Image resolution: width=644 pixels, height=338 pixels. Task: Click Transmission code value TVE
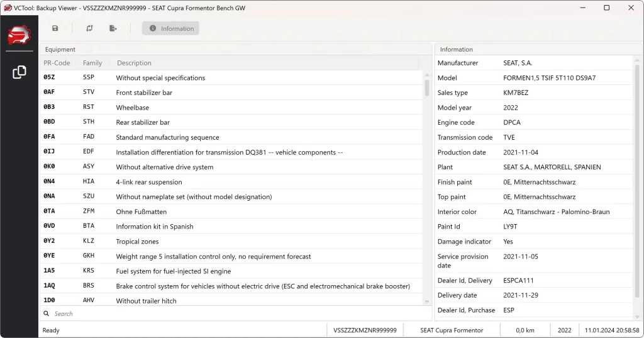[x=509, y=137]
